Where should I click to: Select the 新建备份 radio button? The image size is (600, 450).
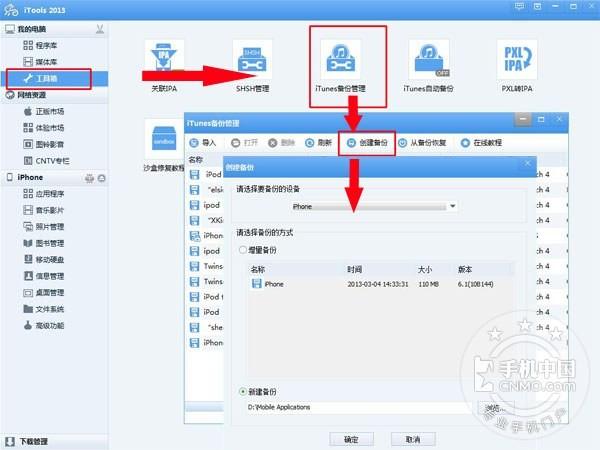point(242,391)
